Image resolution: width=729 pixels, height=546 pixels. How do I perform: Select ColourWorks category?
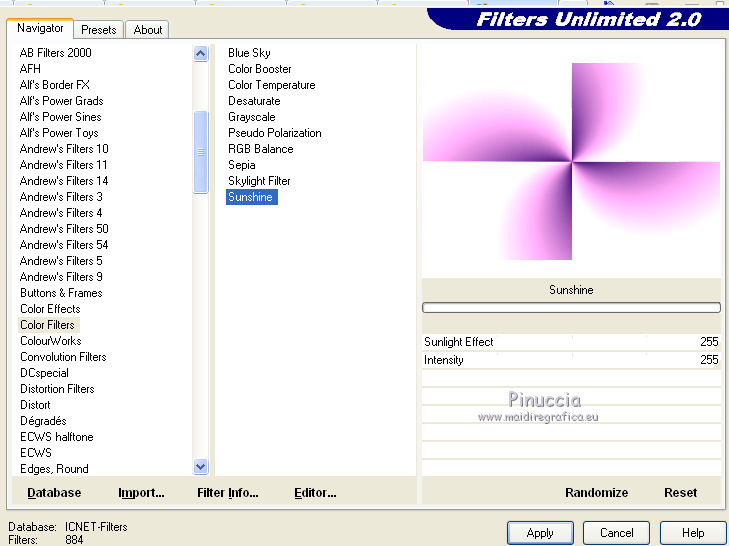(51, 341)
